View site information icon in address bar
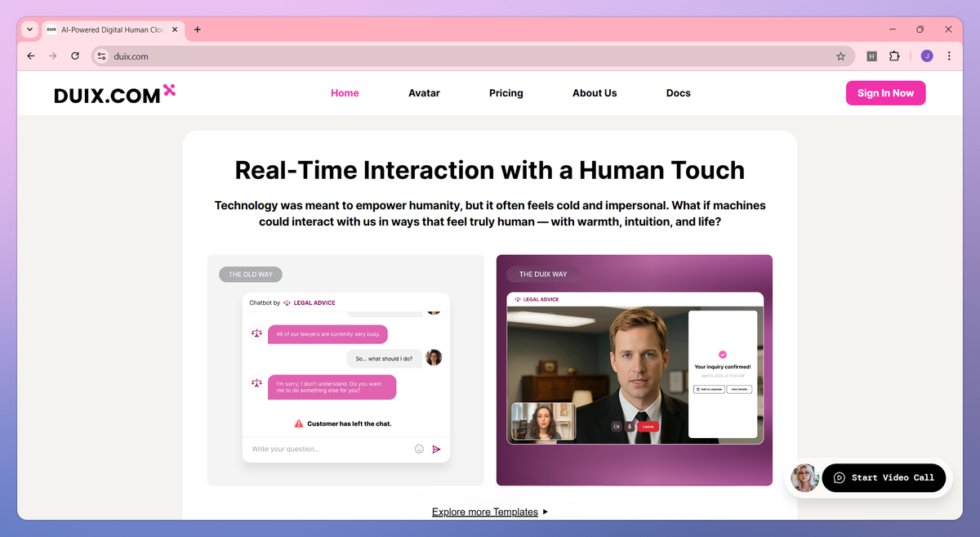980x537 pixels. pyautogui.click(x=101, y=56)
